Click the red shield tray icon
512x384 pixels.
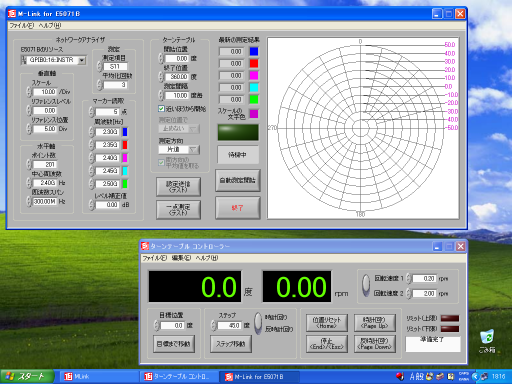400,377
